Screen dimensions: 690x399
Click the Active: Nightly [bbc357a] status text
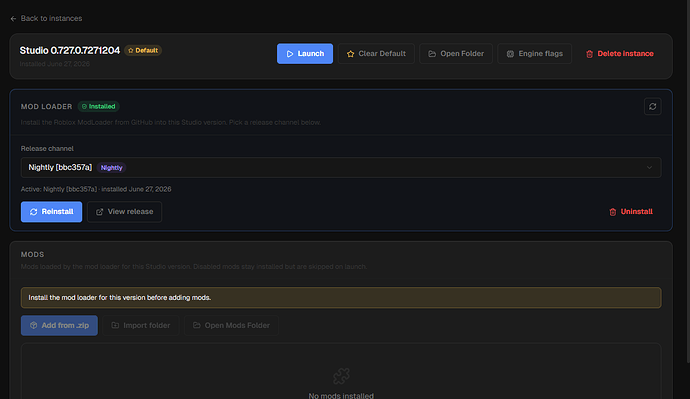[x=96, y=189]
